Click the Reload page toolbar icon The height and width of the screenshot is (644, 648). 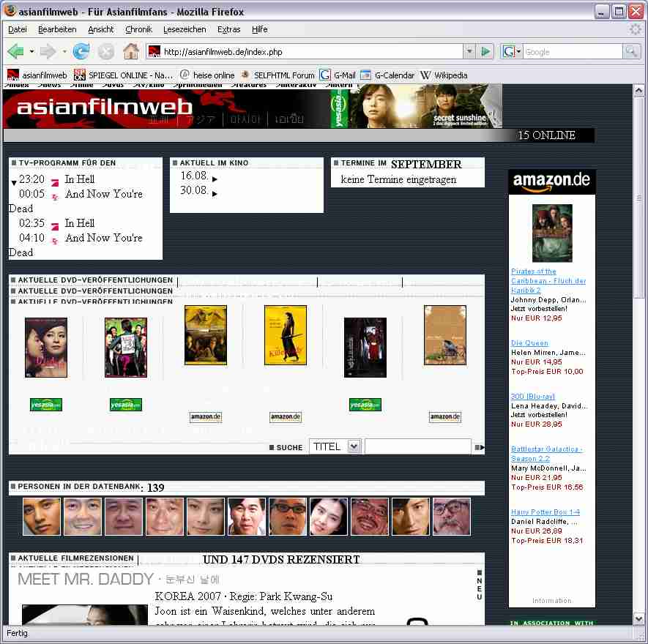[x=81, y=51]
